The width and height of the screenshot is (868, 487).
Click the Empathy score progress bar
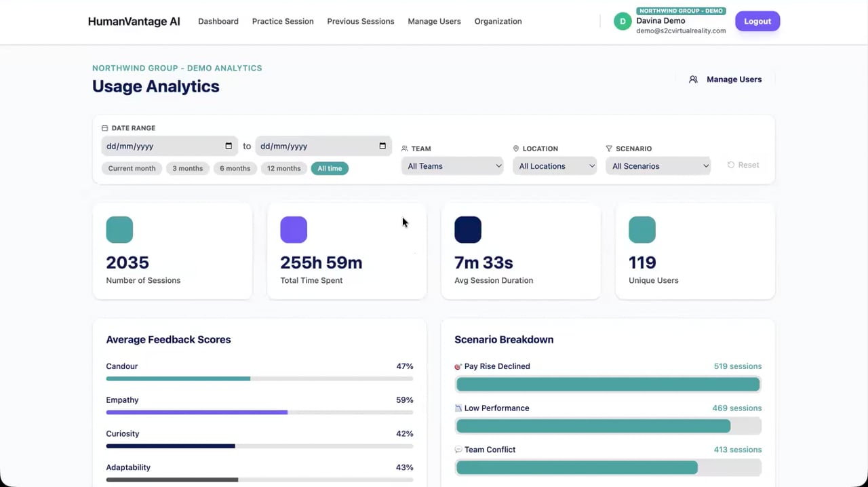[x=260, y=412]
